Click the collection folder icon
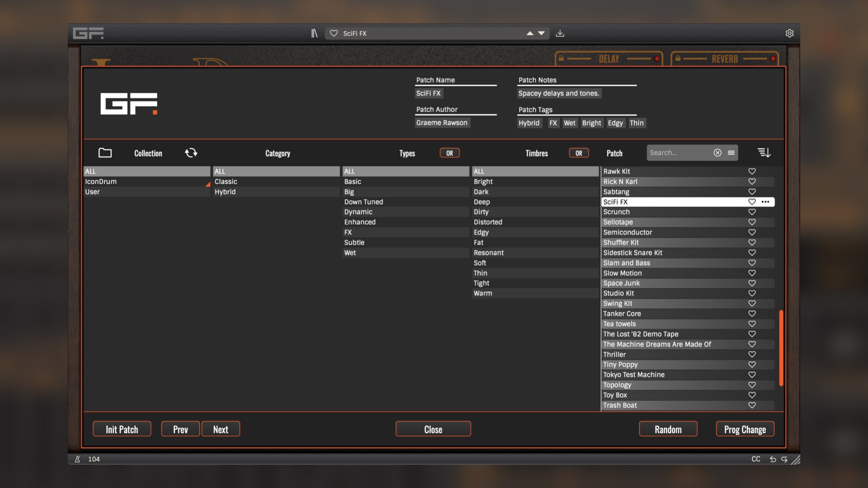 click(x=105, y=153)
